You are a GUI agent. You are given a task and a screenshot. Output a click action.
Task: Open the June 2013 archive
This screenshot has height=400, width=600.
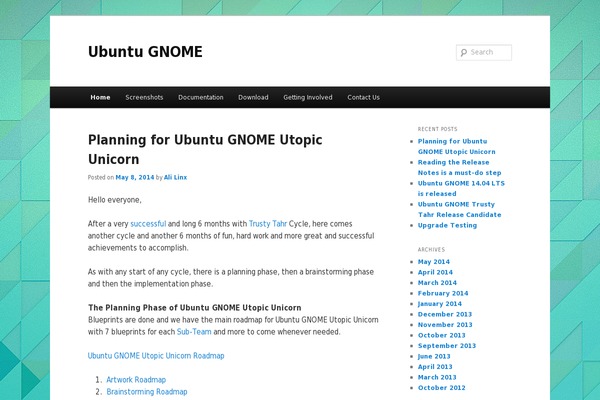point(434,356)
